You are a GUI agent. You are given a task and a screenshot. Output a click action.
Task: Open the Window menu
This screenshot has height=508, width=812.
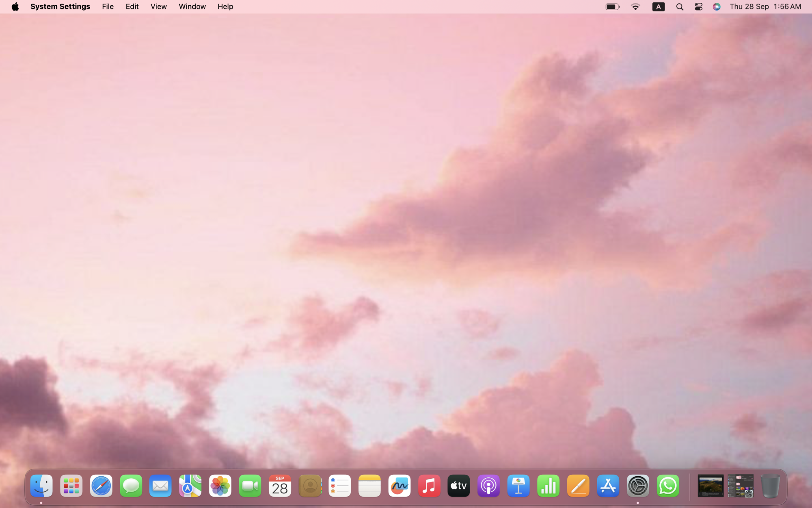[x=192, y=7]
